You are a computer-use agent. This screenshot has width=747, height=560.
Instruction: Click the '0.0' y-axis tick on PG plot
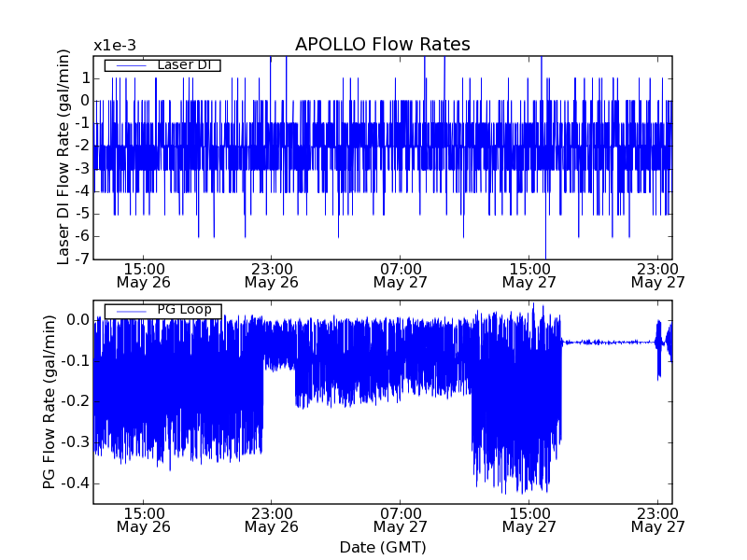click(78, 320)
